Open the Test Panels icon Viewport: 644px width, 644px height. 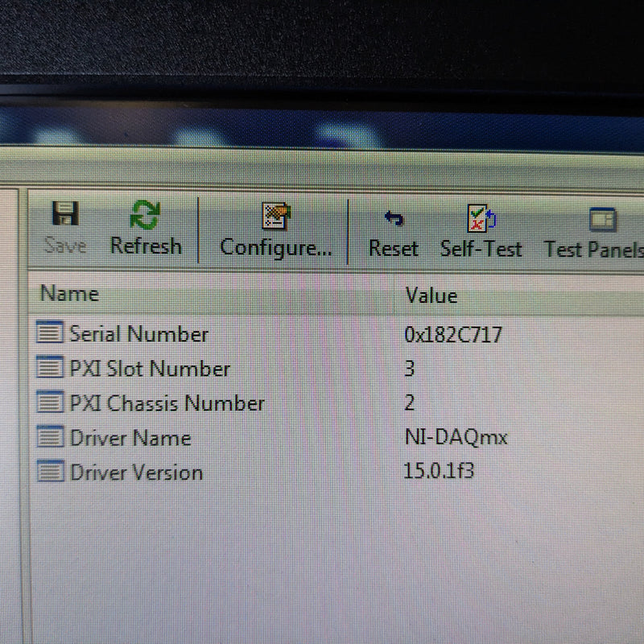point(602,220)
